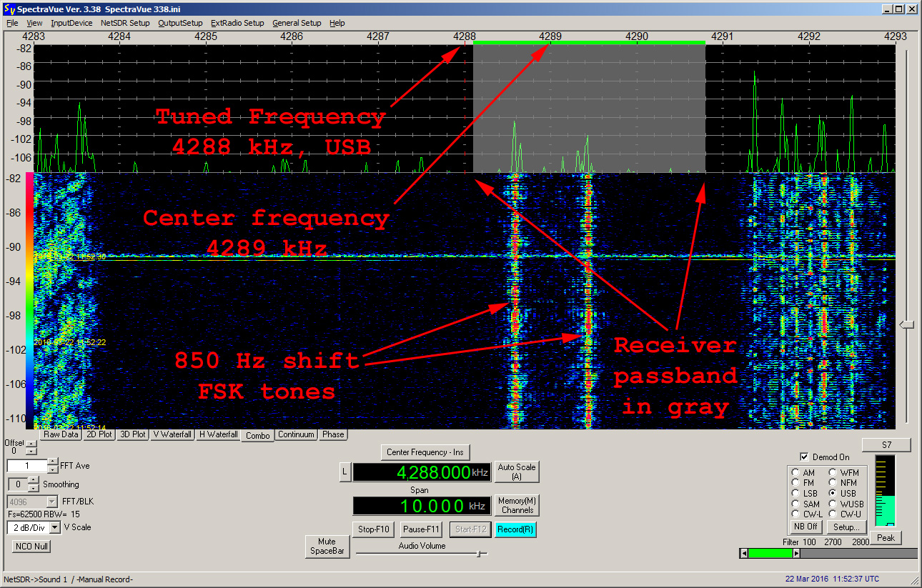Select the WFM demodulation mode
Image resolution: width=922 pixels, height=588 pixels.
[x=833, y=472]
